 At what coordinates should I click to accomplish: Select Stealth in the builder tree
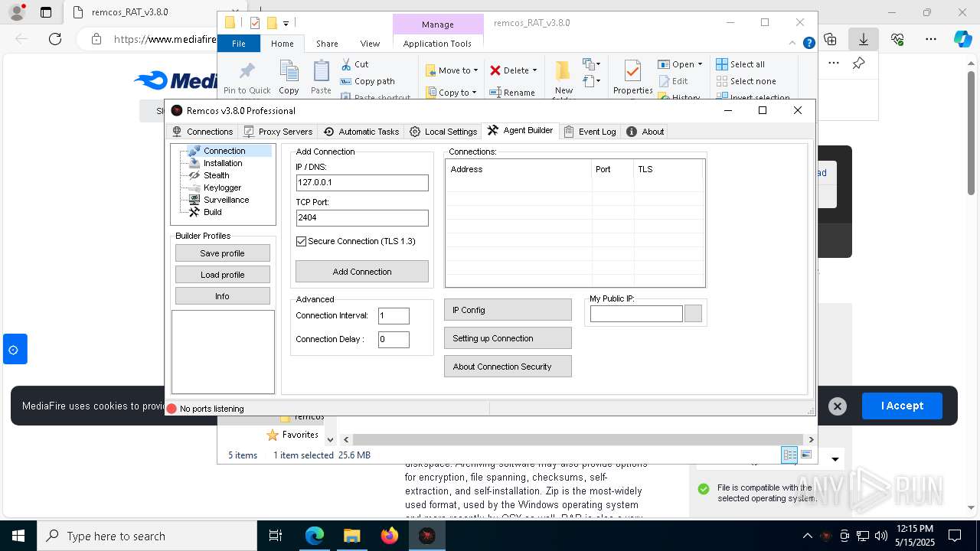point(217,175)
